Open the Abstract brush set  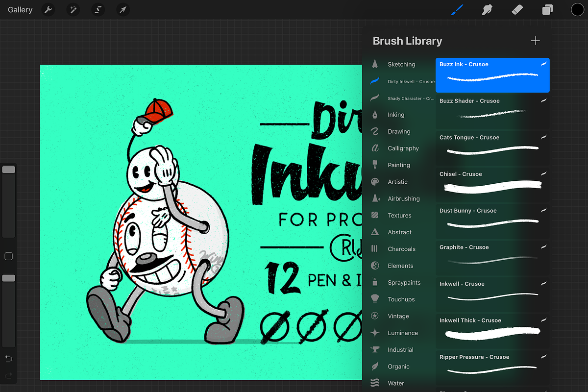399,232
